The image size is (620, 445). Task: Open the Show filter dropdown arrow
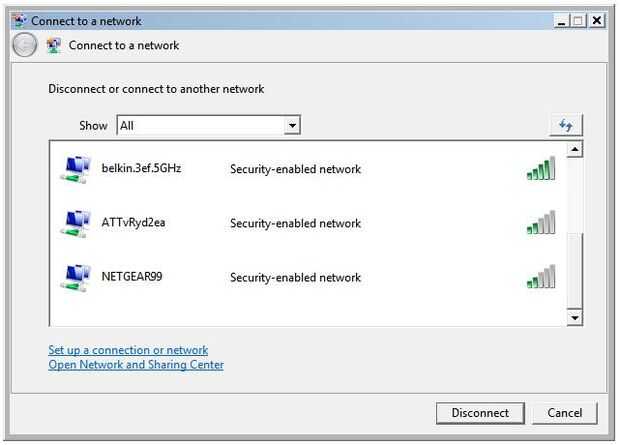pos(292,126)
